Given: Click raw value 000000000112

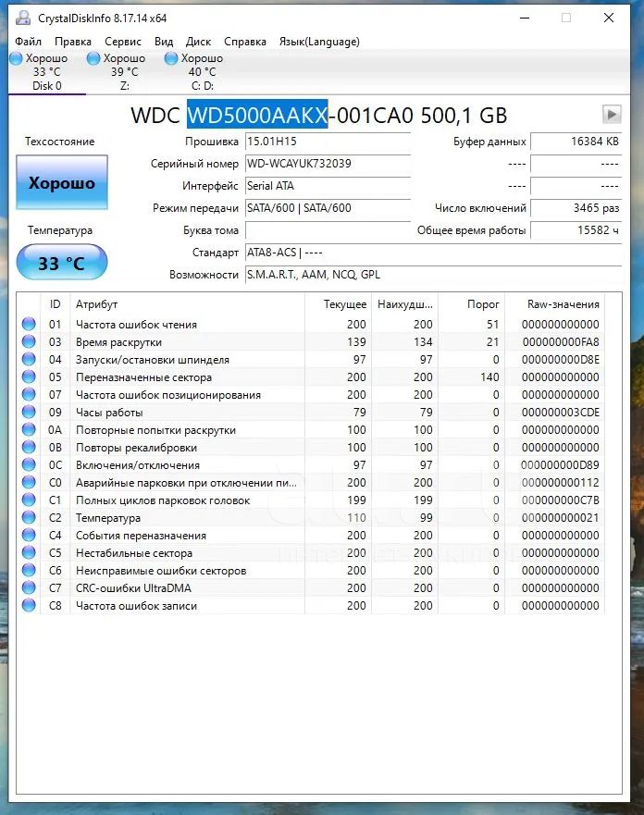Looking at the screenshot, I should (561, 483).
